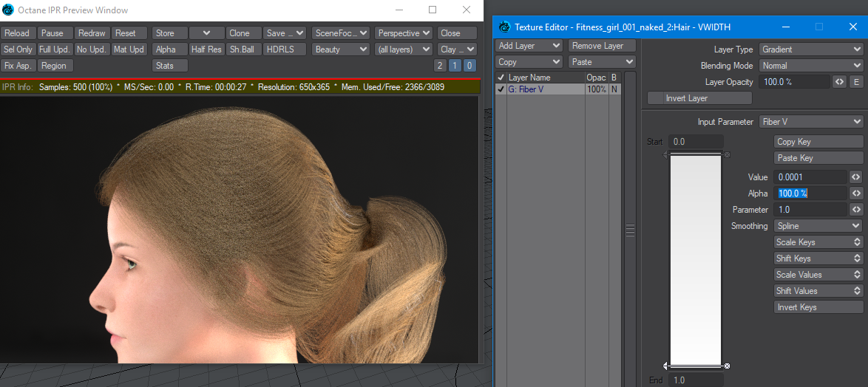The height and width of the screenshot is (387, 868).
Task: Delete the bottom gradient key via its X
Action: [727, 366]
